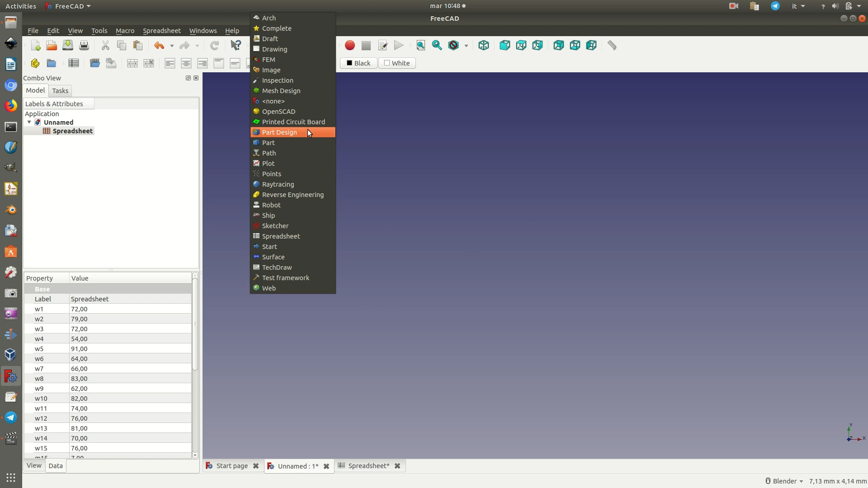Click the Activities button in top bar
This screenshot has width=868, height=488.
[21, 6]
